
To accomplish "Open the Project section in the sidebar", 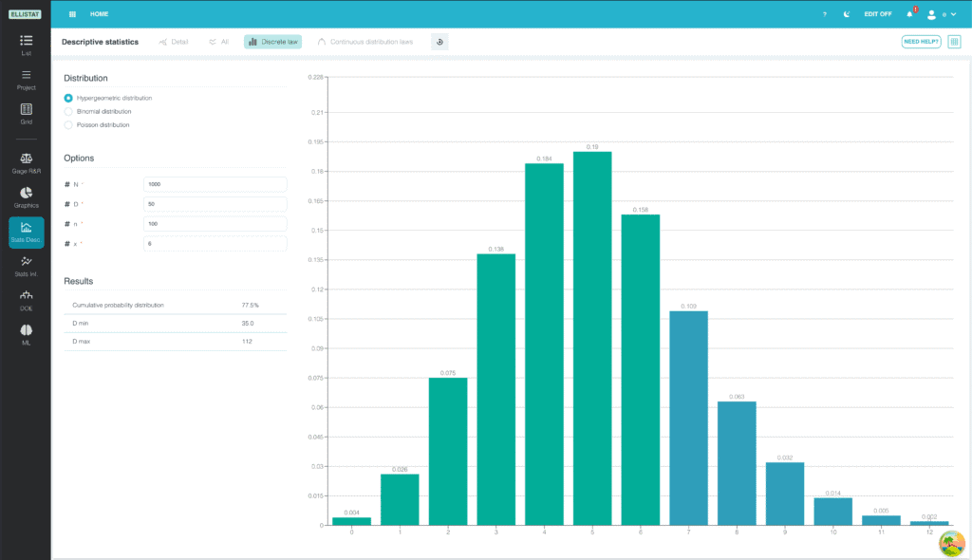I will click(x=26, y=80).
